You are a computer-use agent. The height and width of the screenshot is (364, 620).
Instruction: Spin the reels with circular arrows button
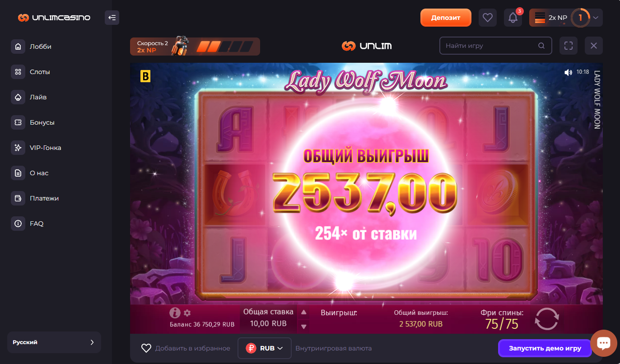coord(546,319)
